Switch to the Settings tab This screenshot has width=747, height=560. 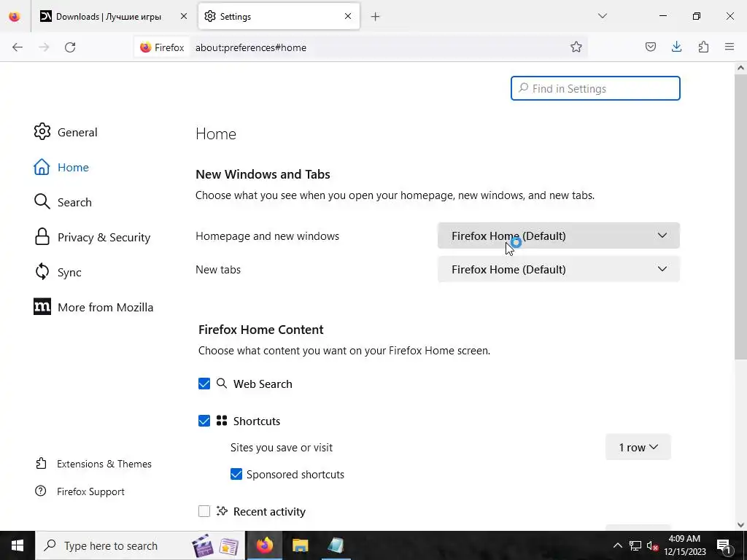coord(279,17)
